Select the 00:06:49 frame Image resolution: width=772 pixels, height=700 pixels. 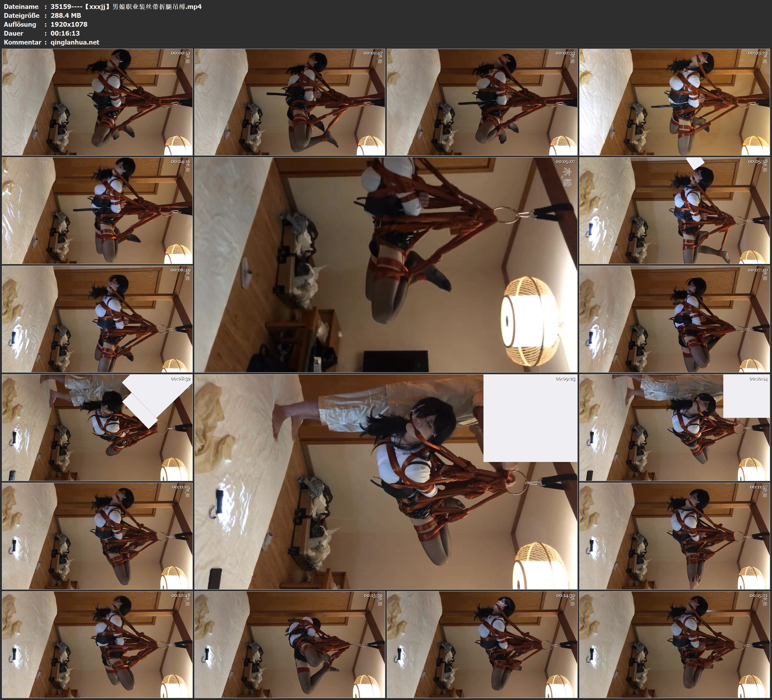click(x=97, y=319)
